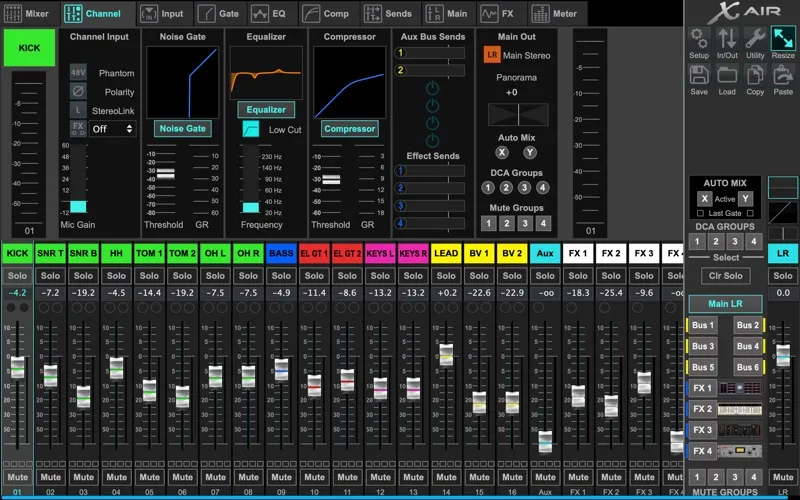
Task: Toggle sidebar Auto Mix X button
Action: tap(705, 199)
